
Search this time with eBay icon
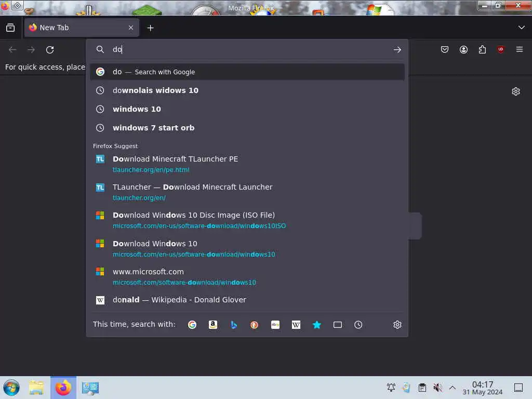coord(275,325)
